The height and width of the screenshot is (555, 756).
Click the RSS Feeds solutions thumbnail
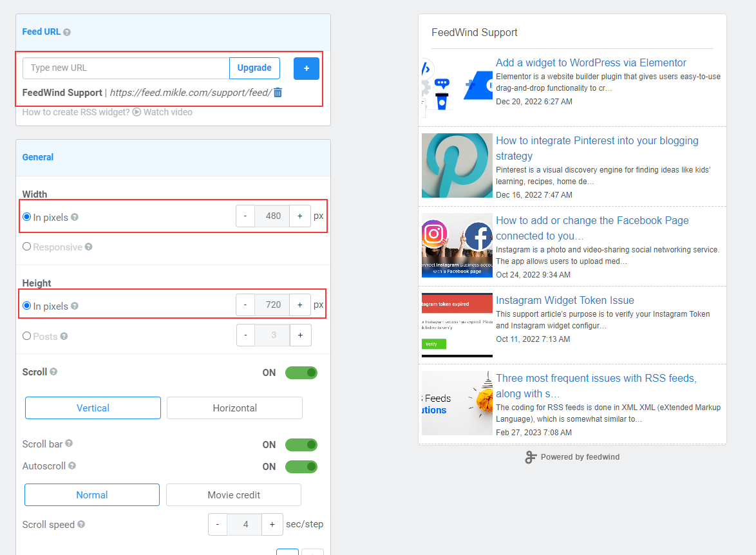(457, 403)
